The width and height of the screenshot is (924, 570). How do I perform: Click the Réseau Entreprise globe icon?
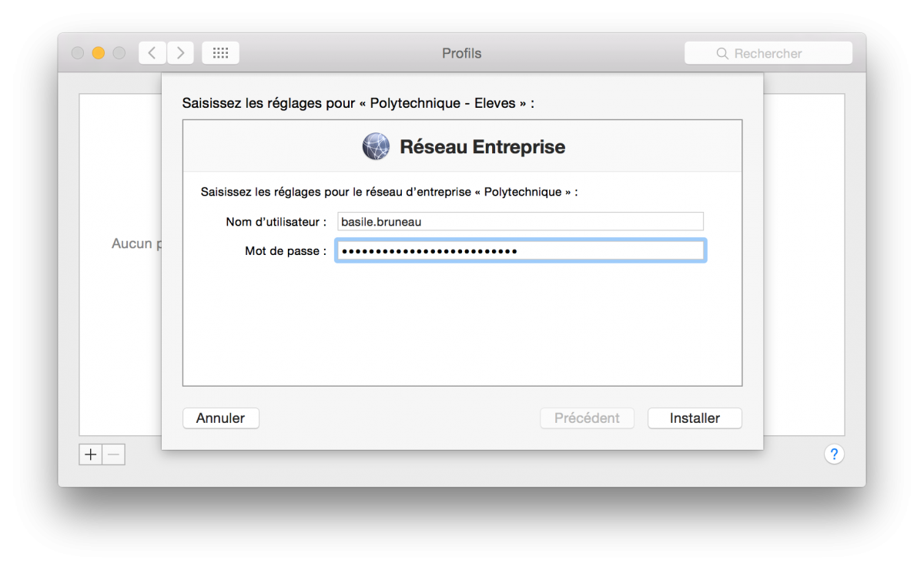point(376,146)
